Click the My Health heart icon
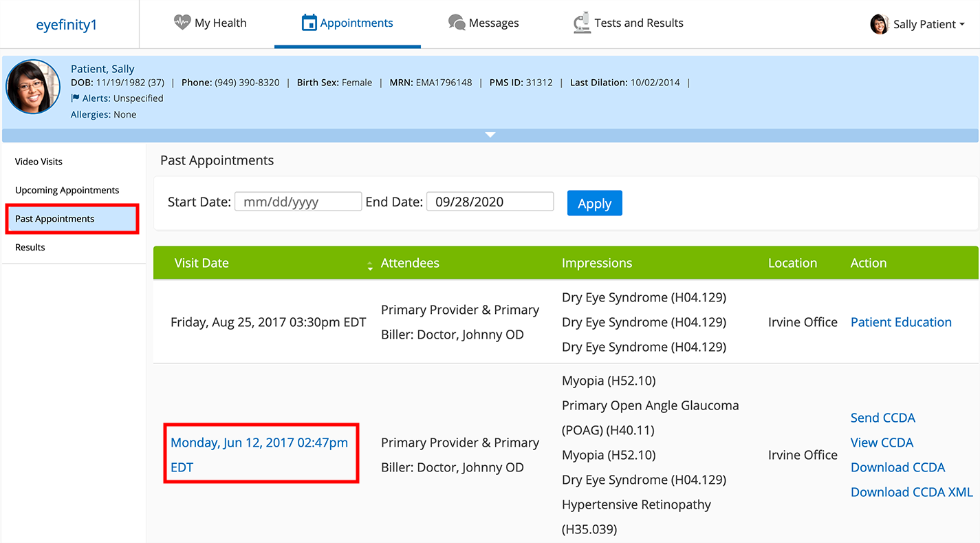 (182, 23)
